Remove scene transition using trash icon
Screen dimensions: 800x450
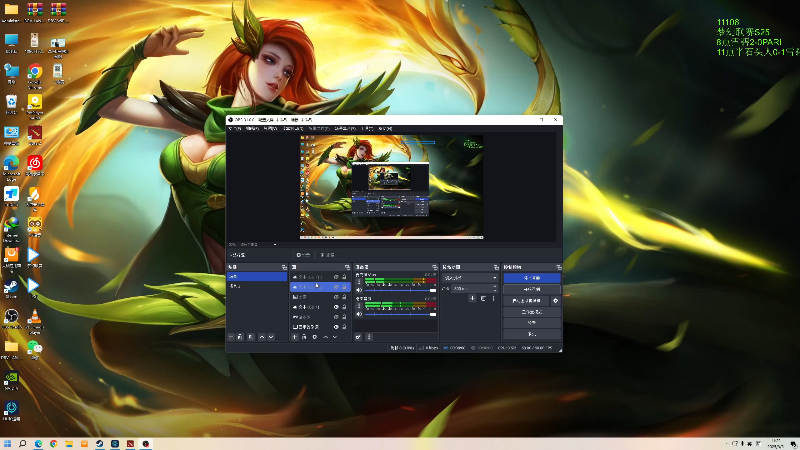[483, 298]
